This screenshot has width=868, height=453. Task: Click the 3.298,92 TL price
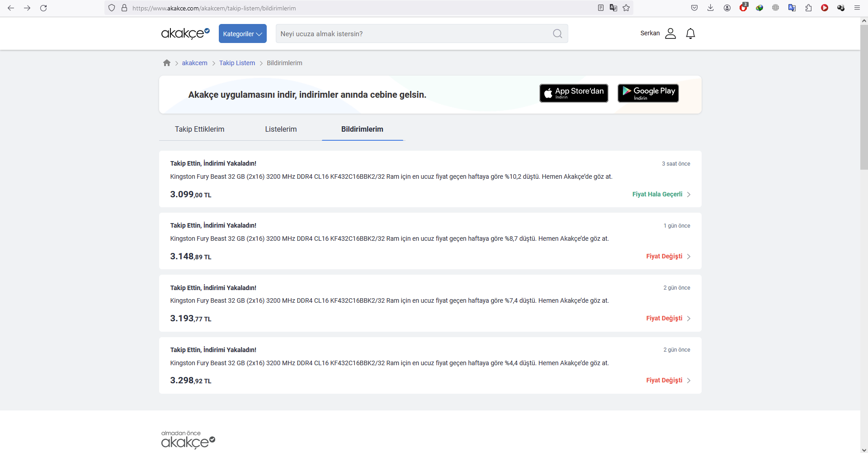191,381
